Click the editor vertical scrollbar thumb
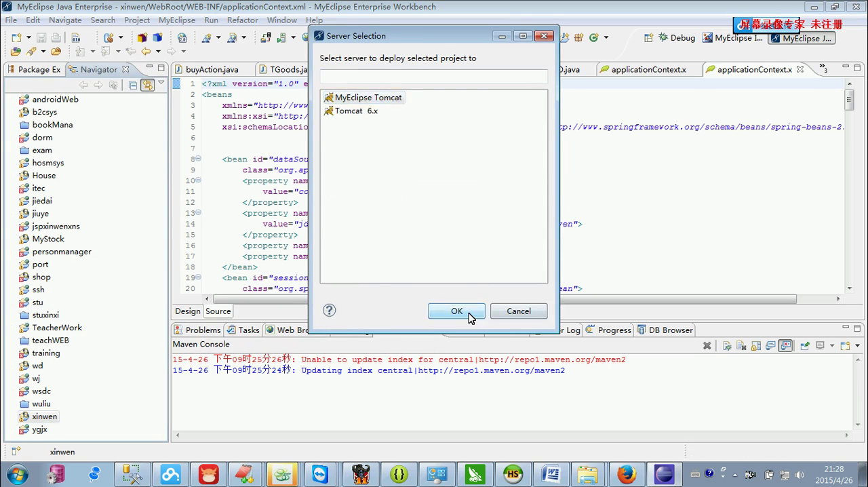The image size is (868, 487). pyautogui.click(x=849, y=100)
